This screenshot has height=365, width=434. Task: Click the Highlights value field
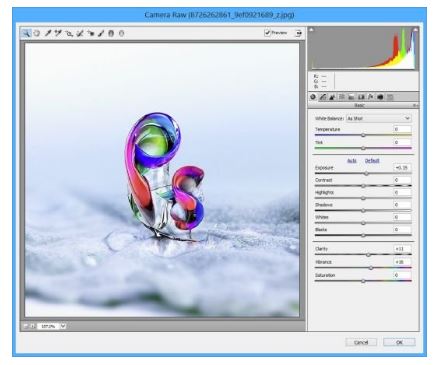click(x=402, y=192)
